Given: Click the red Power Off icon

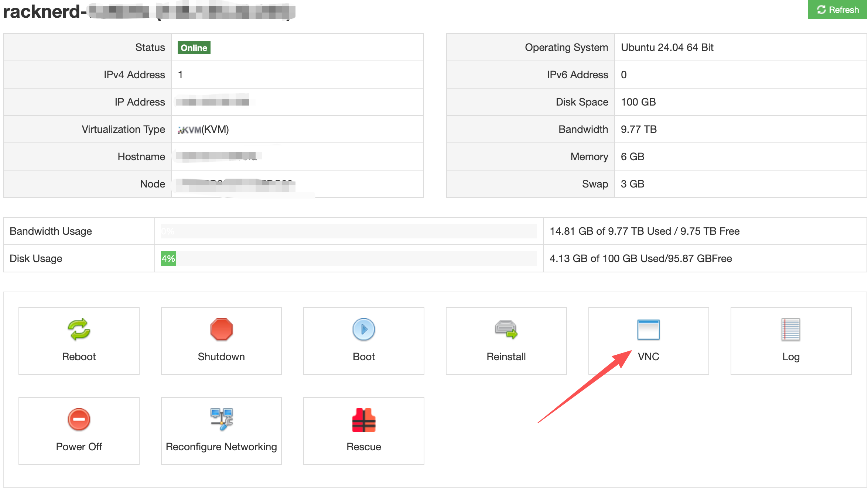Looking at the screenshot, I should coord(79,419).
